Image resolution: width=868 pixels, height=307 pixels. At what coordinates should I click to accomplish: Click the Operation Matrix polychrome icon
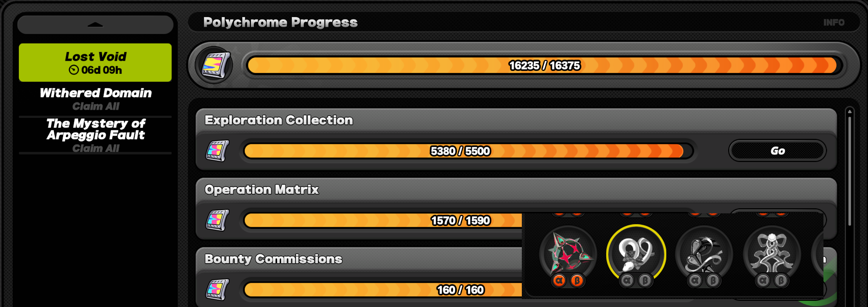(217, 220)
